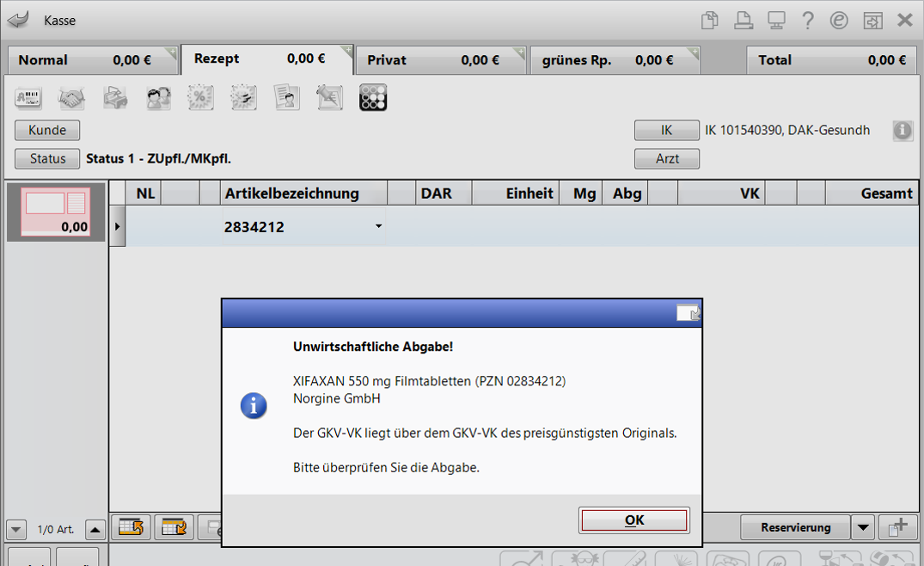
Task: Click the Norgine GmbH text
Action: 336,398
